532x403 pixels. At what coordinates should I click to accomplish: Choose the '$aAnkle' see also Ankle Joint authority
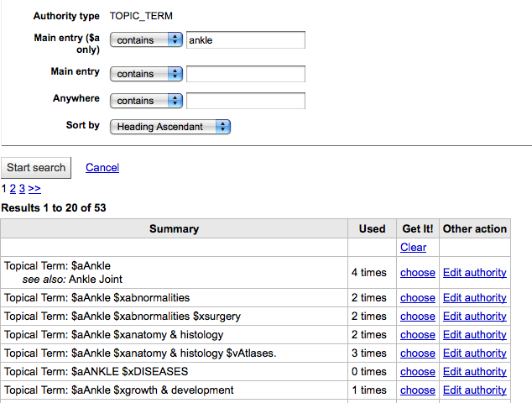point(417,272)
